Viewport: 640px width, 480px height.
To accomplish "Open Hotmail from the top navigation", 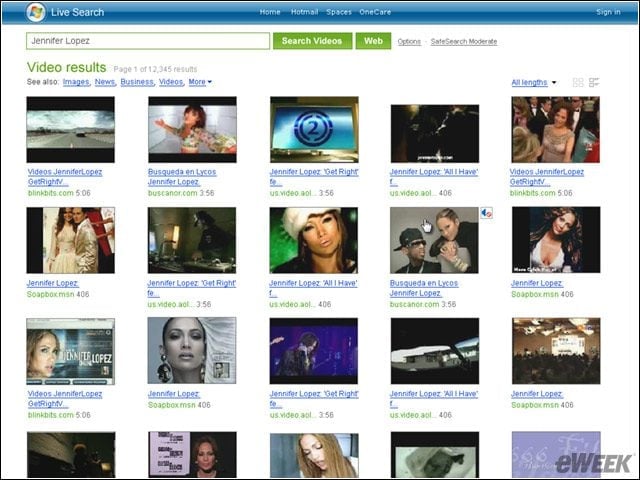I will coord(304,12).
